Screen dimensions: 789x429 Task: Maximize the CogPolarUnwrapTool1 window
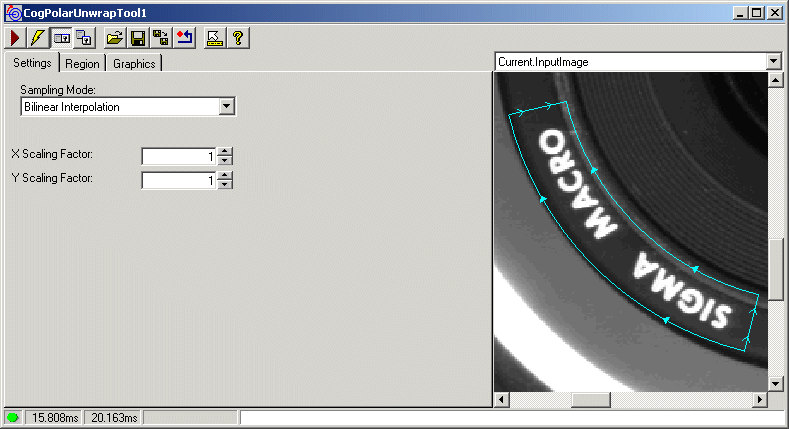point(756,13)
